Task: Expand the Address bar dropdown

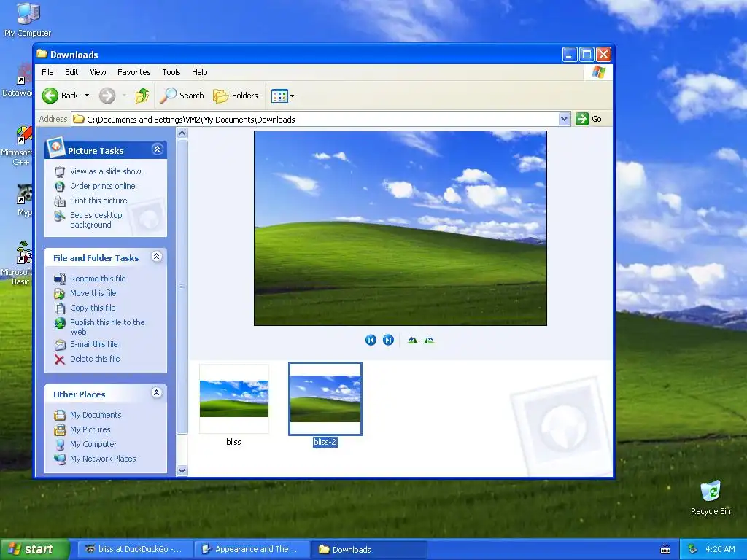Action: click(564, 119)
